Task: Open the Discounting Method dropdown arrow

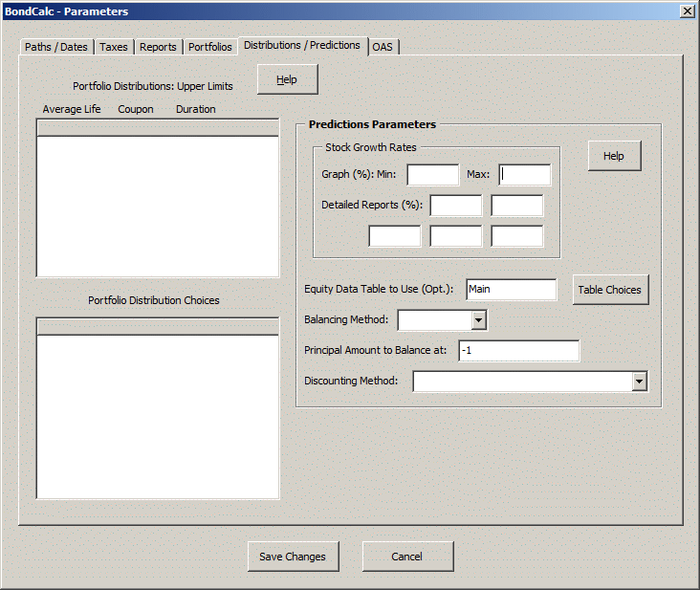Action: 639,382
